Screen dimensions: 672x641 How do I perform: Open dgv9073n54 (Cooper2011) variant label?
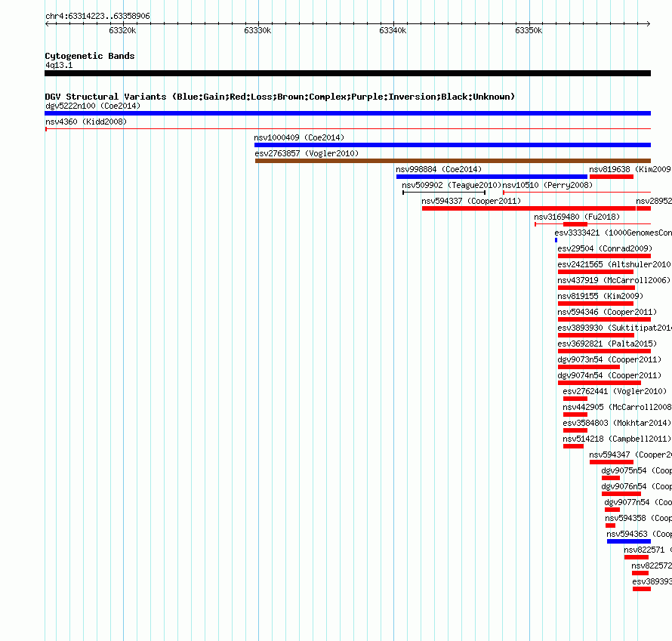(609, 359)
